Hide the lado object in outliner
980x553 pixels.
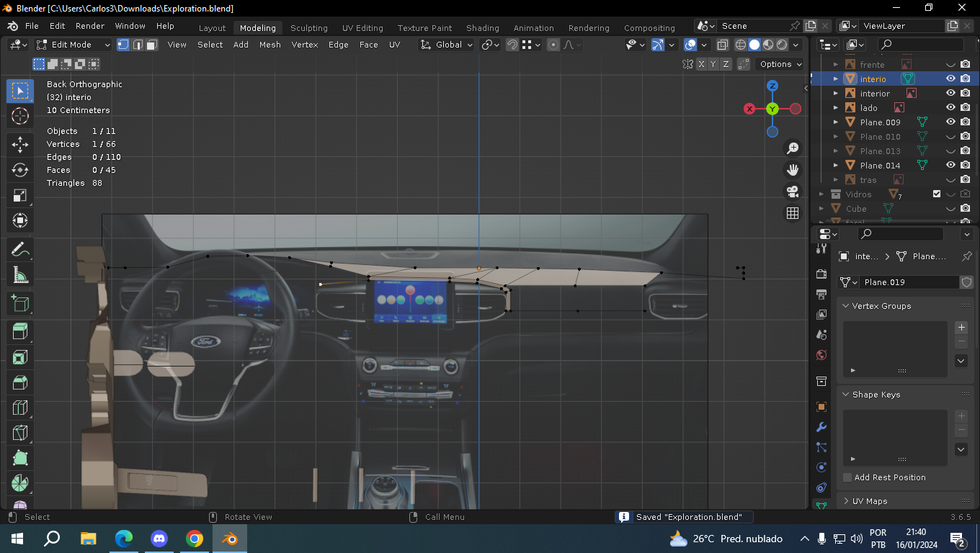click(x=950, y=108)
